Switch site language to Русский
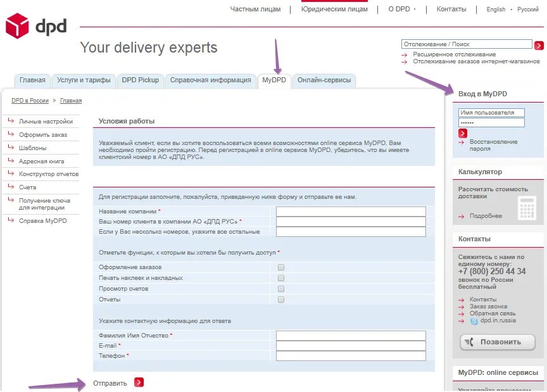547x392 pixels. [528, 9]
